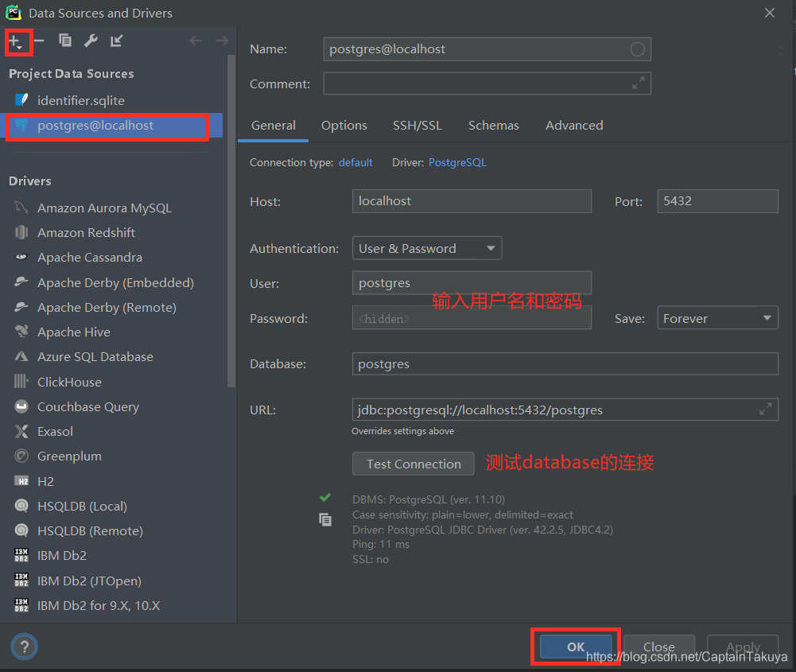Open the Authentication dropdown
This screenshot has height=672, width=796.
click(x=427, y=248)
